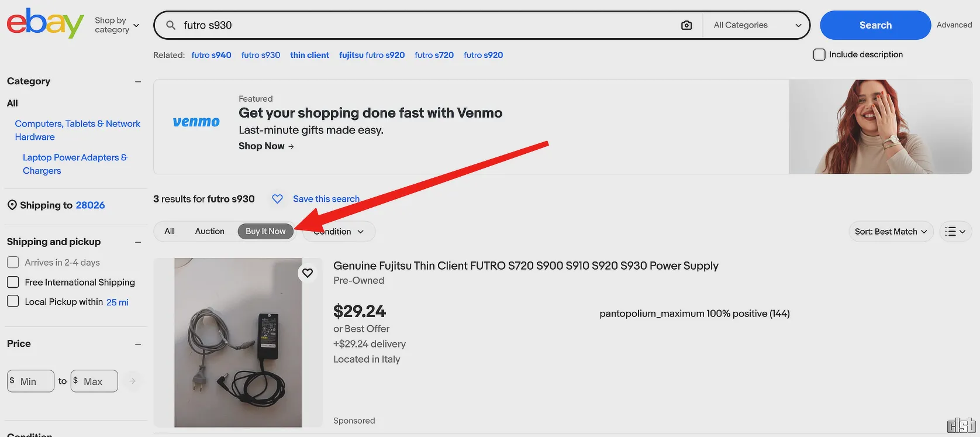
Task: Click the price range submit arrow
Action: (x=133, y=381)
